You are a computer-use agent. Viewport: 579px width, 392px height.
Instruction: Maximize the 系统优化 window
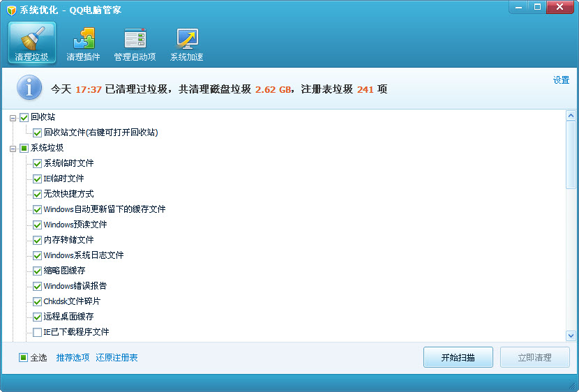point(537,7)
